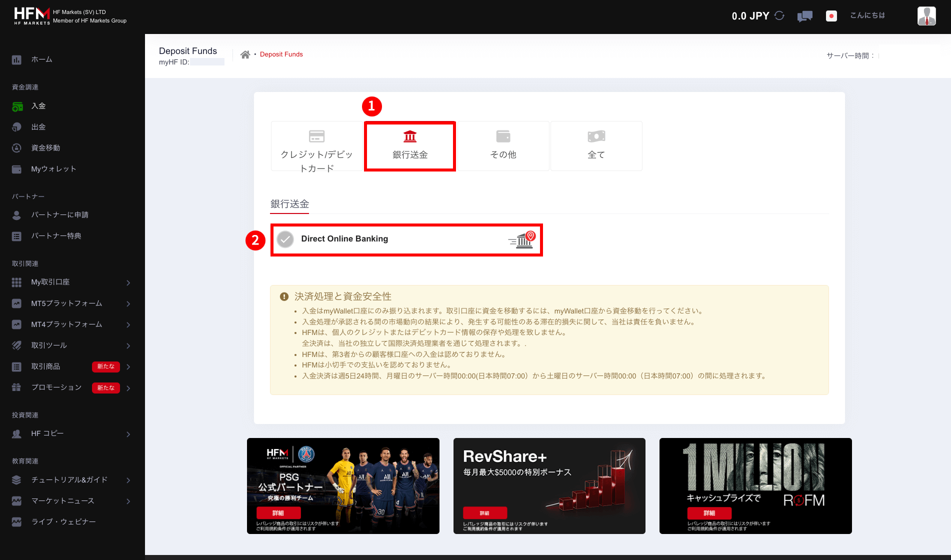Click the 資金移動 transfer icon

click(16, 147)
